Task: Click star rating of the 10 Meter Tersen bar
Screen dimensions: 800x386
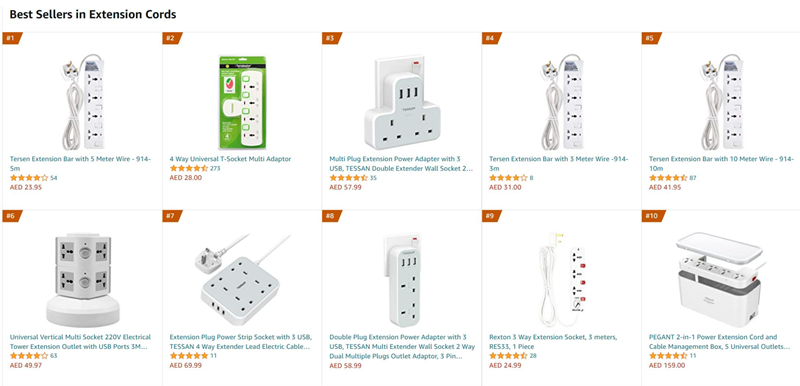Action: (668, 178)
